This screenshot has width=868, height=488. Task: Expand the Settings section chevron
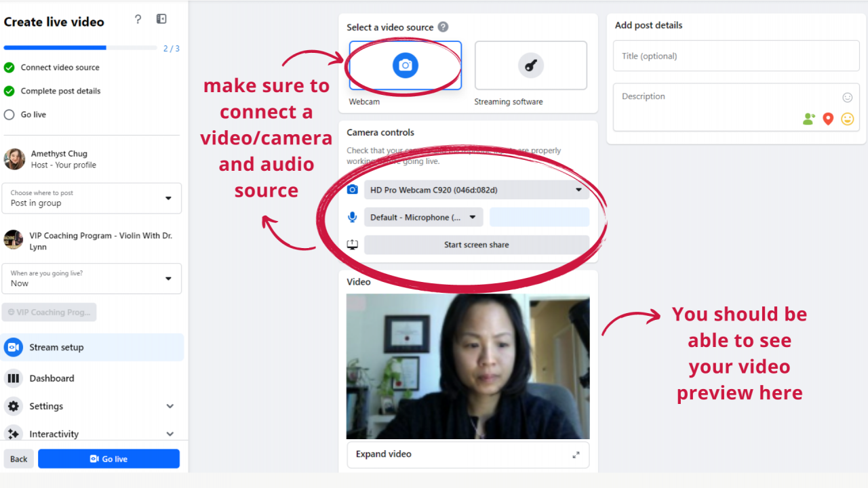point(170,406)
